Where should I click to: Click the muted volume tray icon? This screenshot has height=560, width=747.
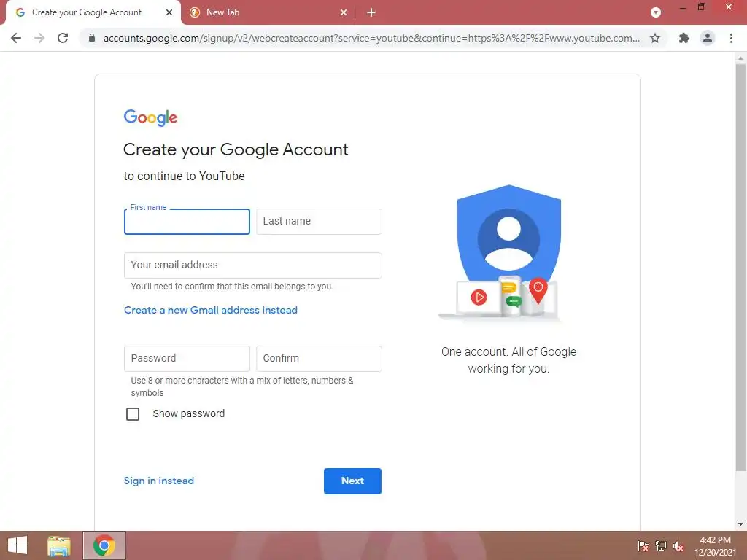678,546
